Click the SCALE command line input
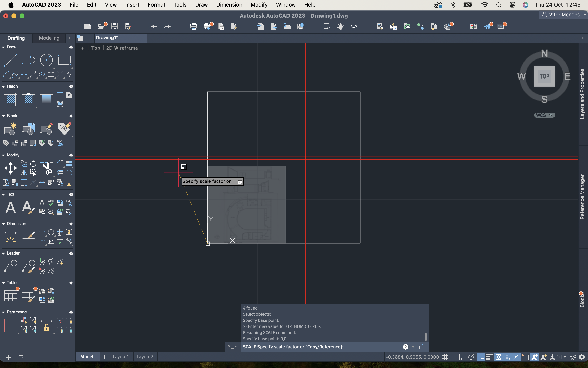Image resolution: width=588 pixels, height=368 pixels. 321,347
